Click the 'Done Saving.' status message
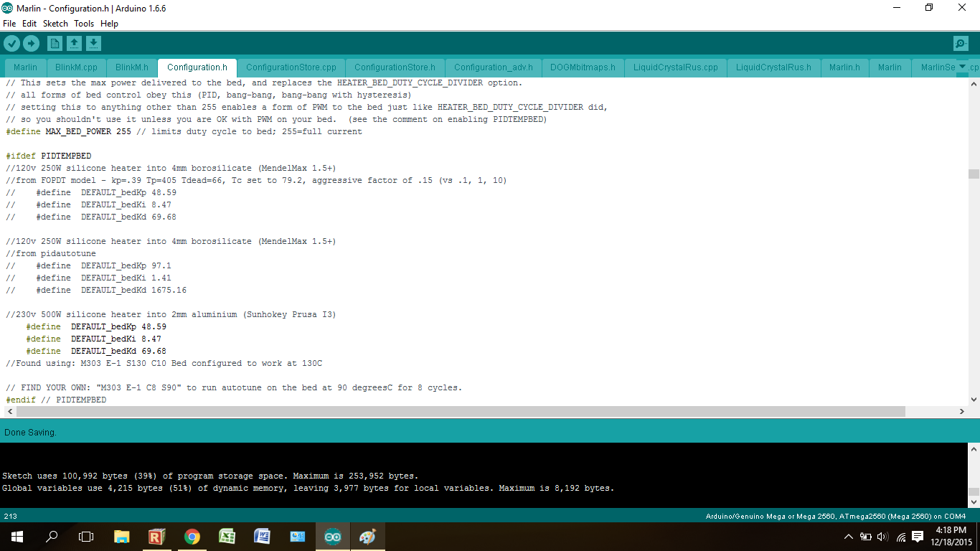Screen dimensions: 980x551 tap(30, 433)
